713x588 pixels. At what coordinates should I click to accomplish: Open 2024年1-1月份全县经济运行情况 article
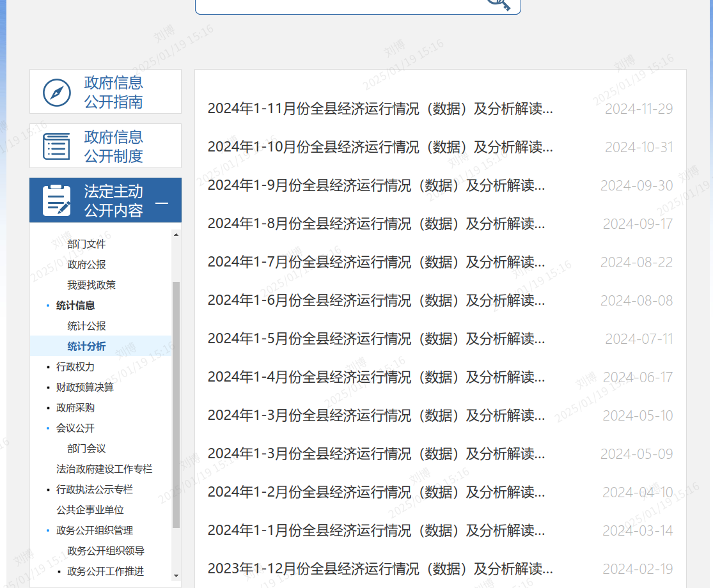376,530
